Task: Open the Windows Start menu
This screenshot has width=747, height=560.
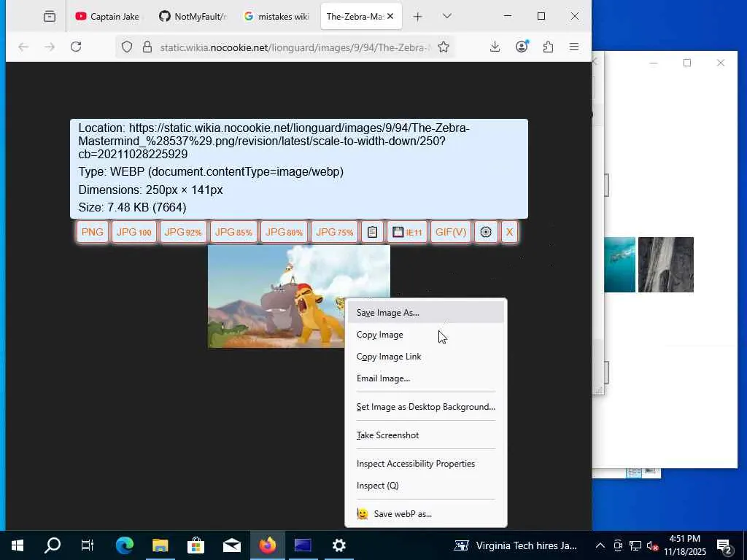Action: (x=18, y=545)
